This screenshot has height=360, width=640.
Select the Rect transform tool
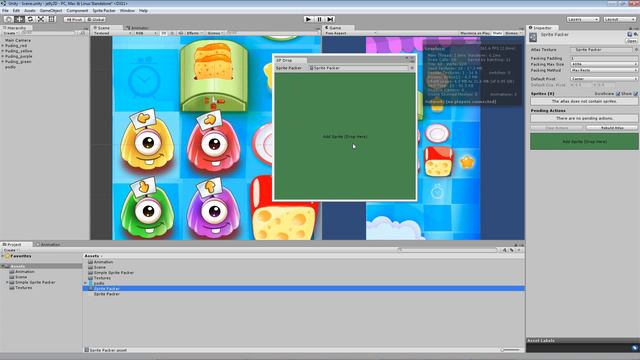(51, 19)
